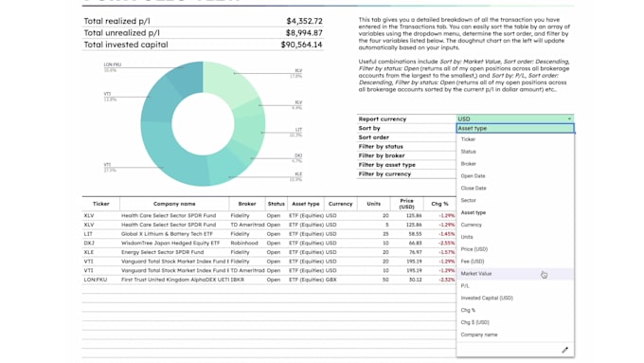Viewport: 644px width, 363px height.
Task: Select Chg $ (USD) in the dropdown
Action: tap(515, 322)
